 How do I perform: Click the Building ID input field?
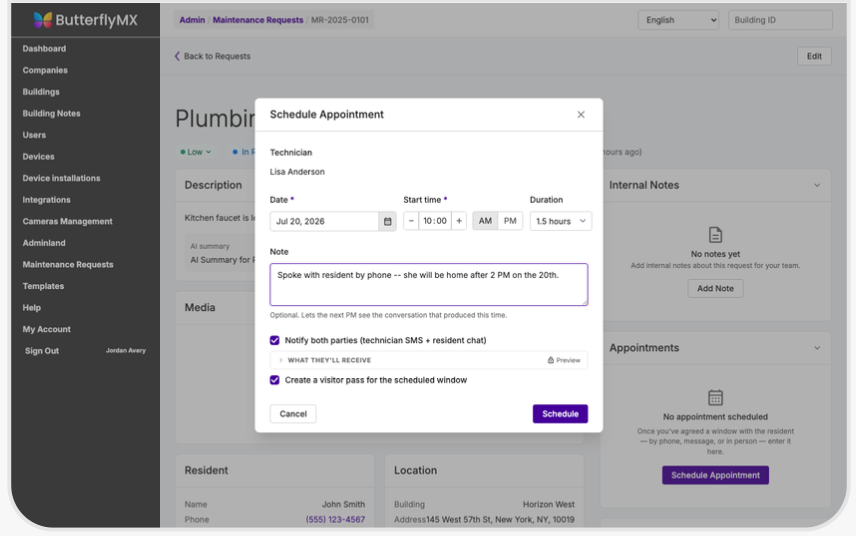click(780, 20)
